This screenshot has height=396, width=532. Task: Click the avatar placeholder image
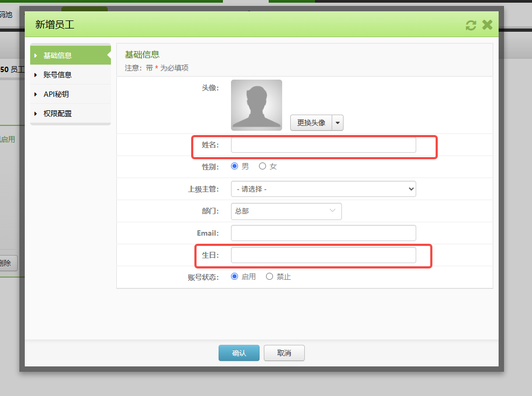[x=256, y=105]
